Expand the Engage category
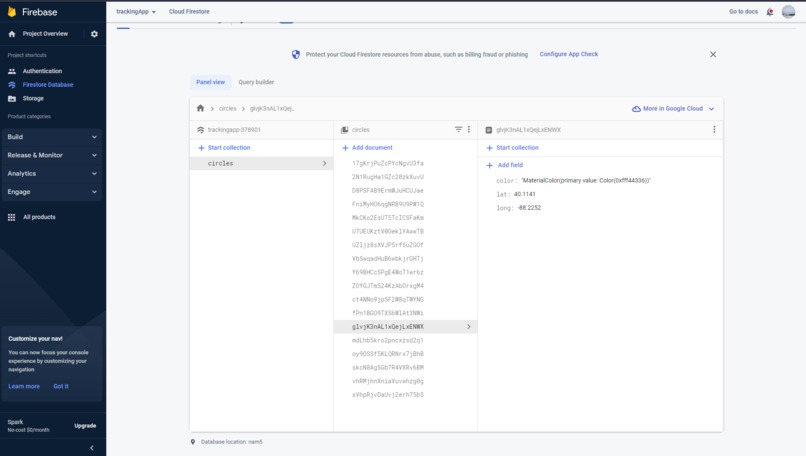Screen dimensions: 806x456 51,192
